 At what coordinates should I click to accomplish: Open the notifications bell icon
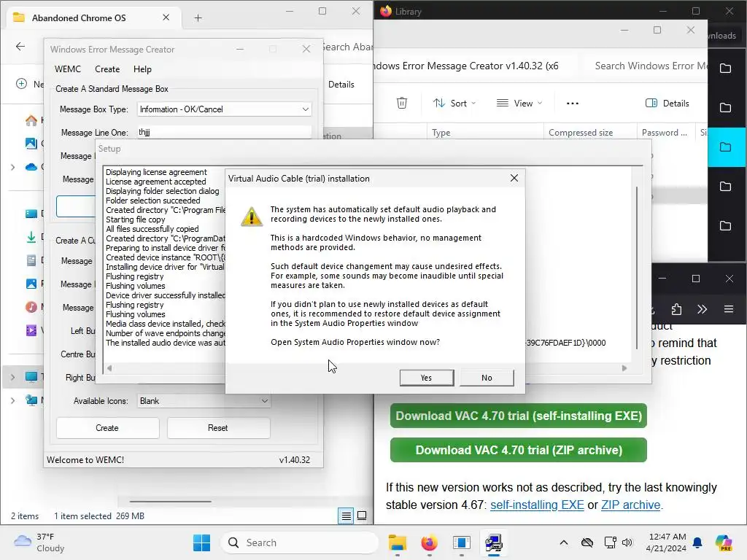tap(697, 542)
